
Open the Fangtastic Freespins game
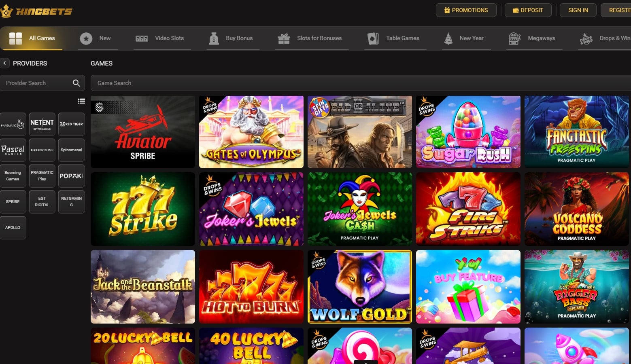[x=577, y=132]
